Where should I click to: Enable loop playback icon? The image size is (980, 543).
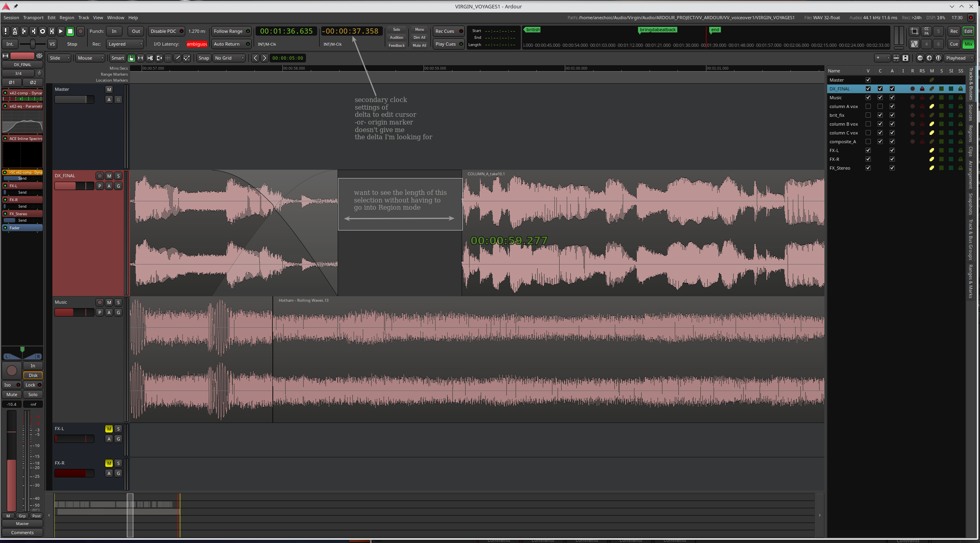(42, 31)
